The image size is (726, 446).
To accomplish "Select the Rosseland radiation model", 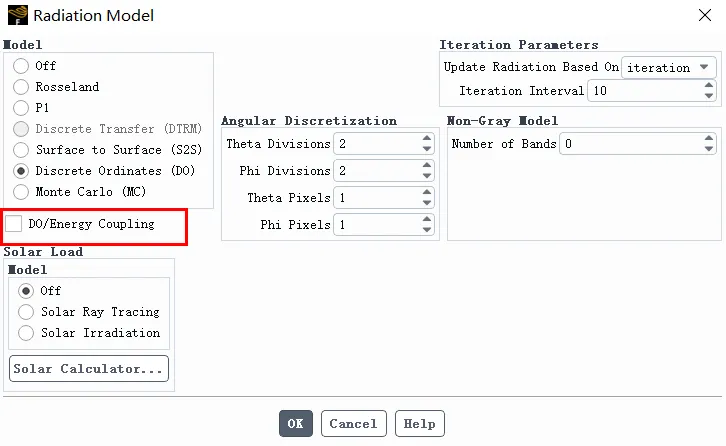I will pos(22,87).
